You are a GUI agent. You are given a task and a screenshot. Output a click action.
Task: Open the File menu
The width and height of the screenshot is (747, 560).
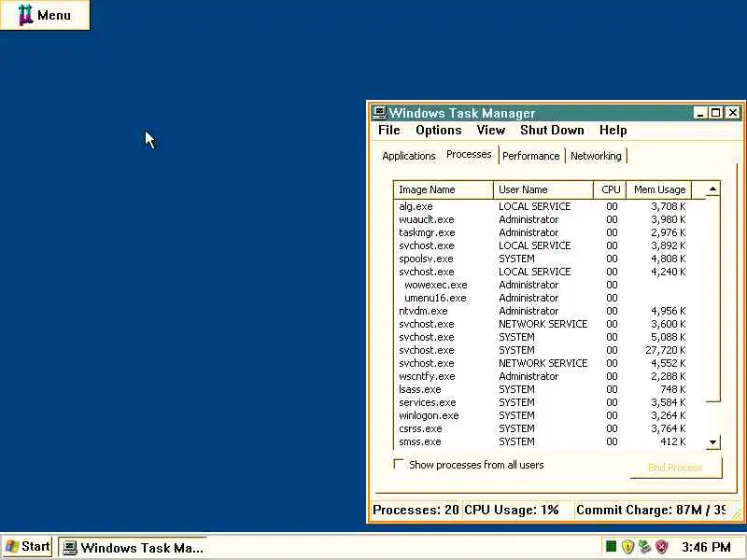click(x=388, y=130)
